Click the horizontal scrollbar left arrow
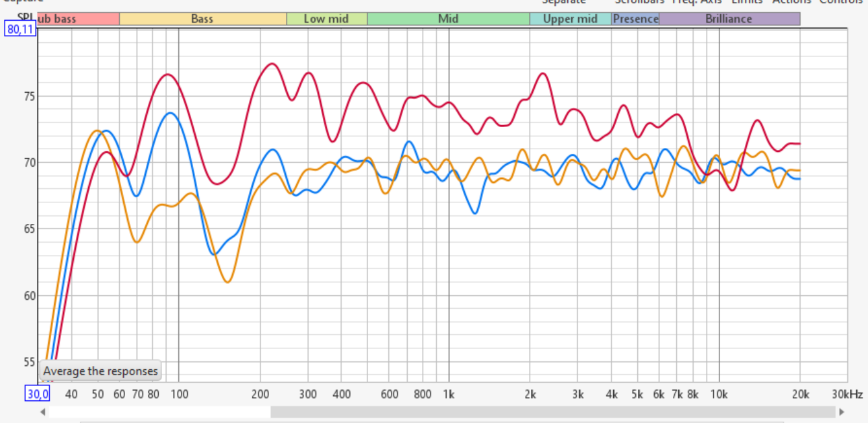 tap(43, 412)
